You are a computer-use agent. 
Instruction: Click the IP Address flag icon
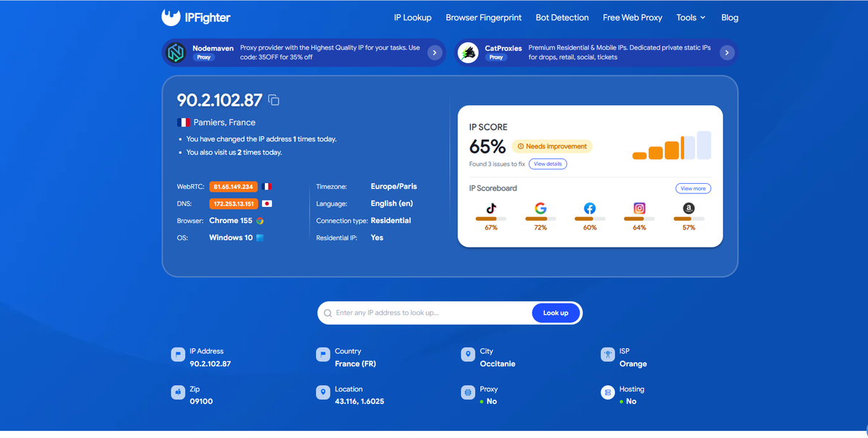(177, 355)
